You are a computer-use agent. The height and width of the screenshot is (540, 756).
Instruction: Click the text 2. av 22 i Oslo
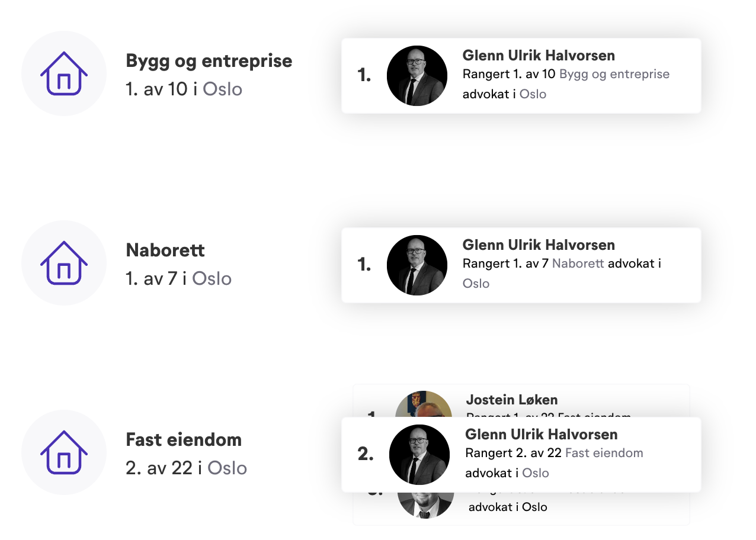(186, 468)
